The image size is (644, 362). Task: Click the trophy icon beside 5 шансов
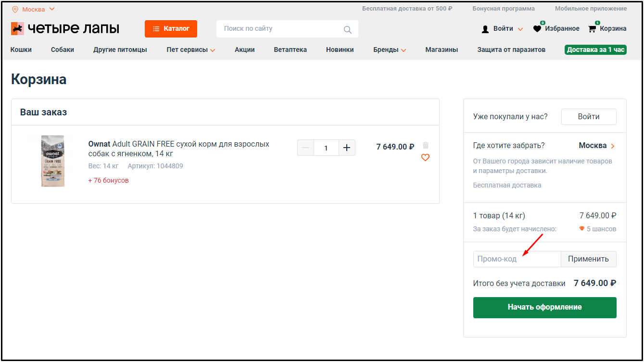(581, 229)
